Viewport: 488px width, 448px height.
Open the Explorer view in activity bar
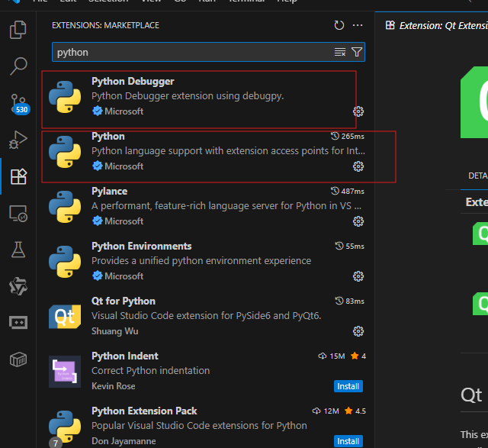[x=18, y=30]
